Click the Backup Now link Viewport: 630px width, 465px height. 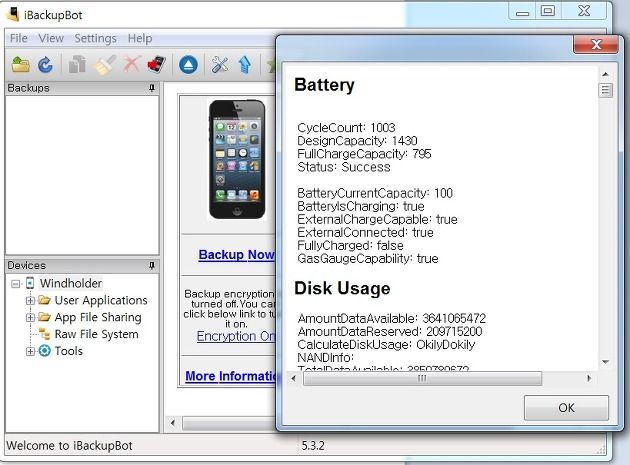point(237,255)
